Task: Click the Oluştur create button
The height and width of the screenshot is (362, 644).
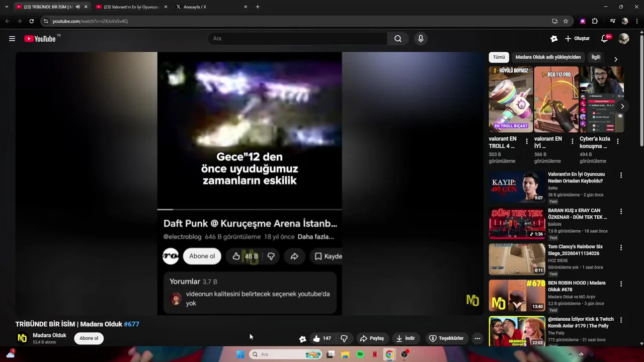Action: (577, 39)
